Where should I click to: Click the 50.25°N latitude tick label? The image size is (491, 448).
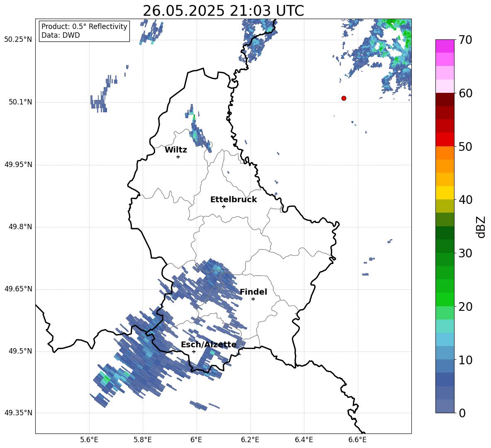click(x=18, y=40)
